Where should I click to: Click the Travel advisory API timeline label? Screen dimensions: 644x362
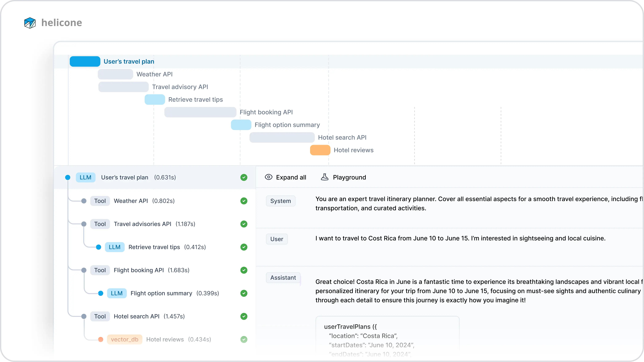(x=180, y=87)
